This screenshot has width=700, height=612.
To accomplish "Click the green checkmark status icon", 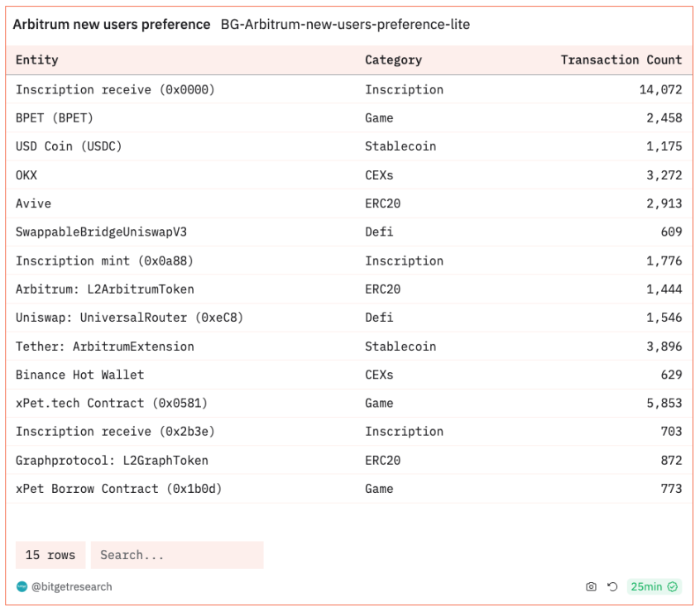I will coord(673,587).
